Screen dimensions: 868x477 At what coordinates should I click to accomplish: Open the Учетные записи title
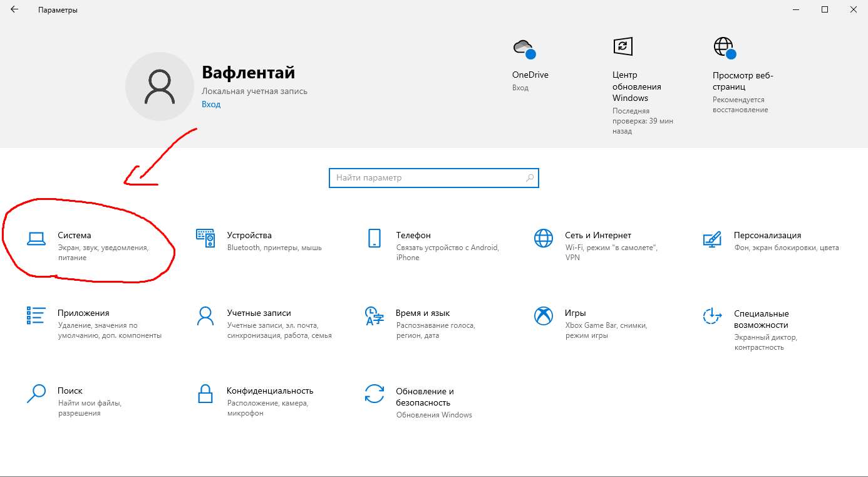[259, 313]
